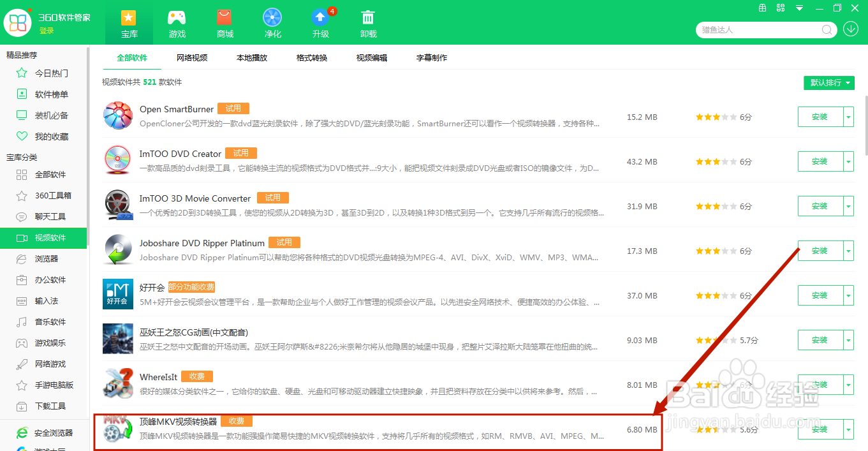
Task: Open the 升级 upgrade section
Action: coord(320,23)
